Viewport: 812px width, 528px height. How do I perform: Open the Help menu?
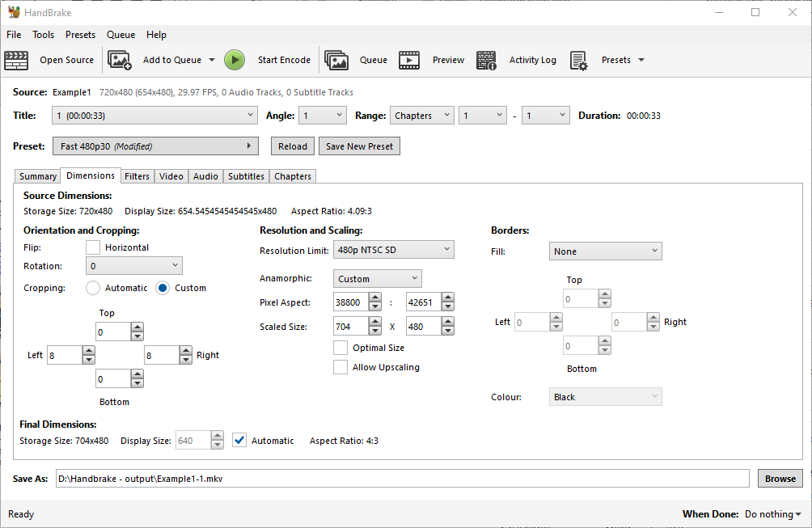[156, 35]
